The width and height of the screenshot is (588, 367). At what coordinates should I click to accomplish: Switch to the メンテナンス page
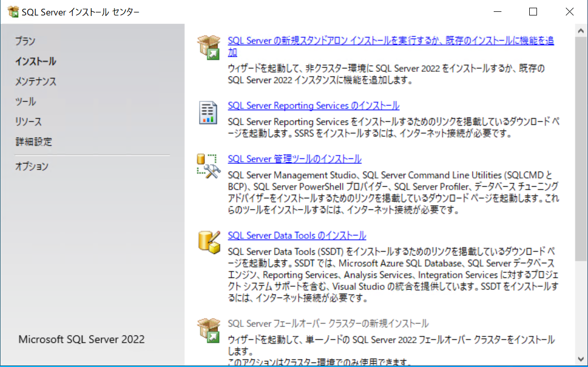pos(36,81)
